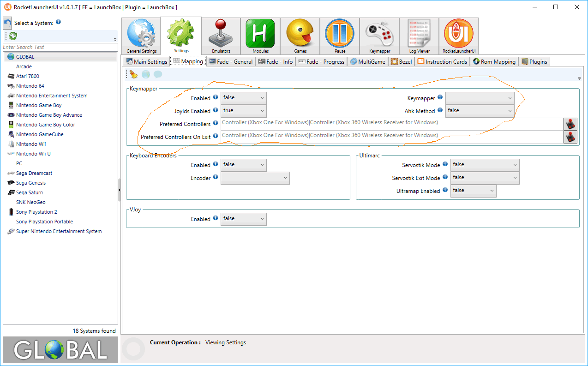Open the Pause tab
This screenshot has width=588, height=366.
coord(340,36)
